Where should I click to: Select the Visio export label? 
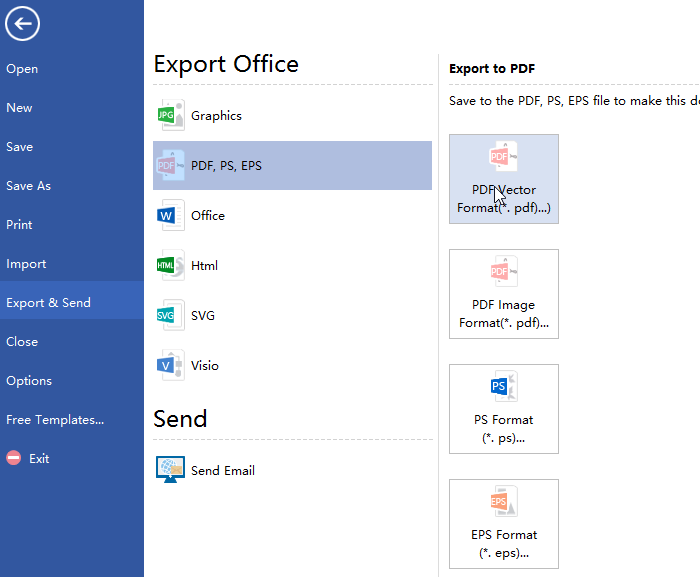204,365
